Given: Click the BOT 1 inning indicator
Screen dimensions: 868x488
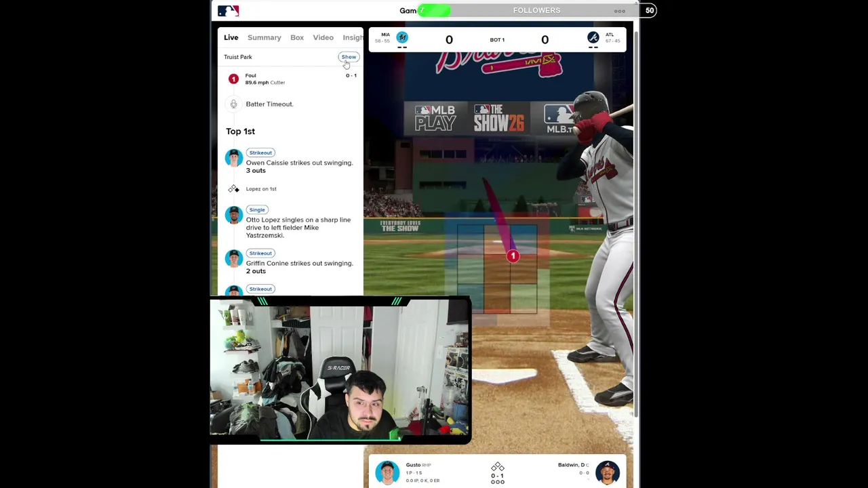Looking at the screenshot, I should [x=497, y=40].
